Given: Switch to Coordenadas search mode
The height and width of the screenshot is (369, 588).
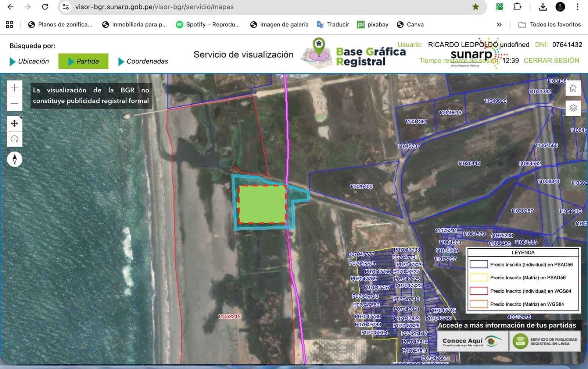Looking at the screenshot, I should [x=143, y=61].
